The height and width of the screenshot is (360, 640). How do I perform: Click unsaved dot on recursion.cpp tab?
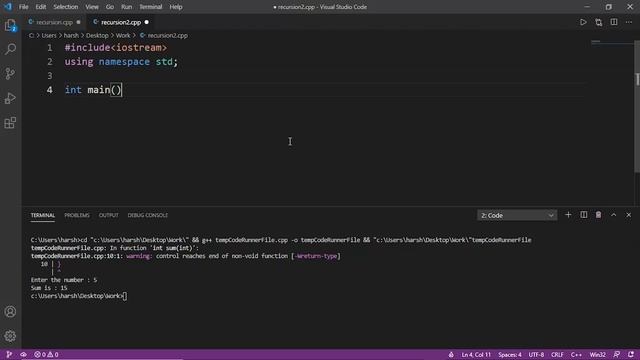point(78,22)
